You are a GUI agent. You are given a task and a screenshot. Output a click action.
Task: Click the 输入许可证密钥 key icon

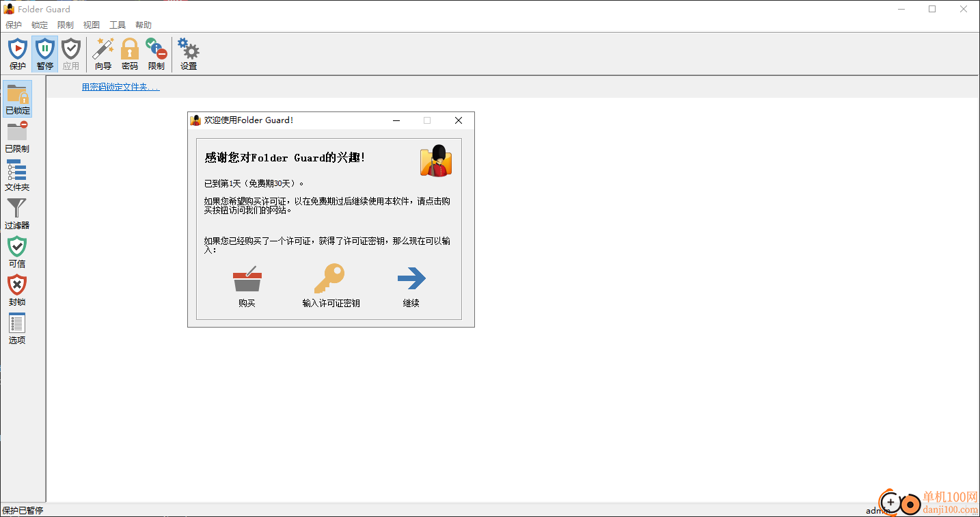click(329, 279)
